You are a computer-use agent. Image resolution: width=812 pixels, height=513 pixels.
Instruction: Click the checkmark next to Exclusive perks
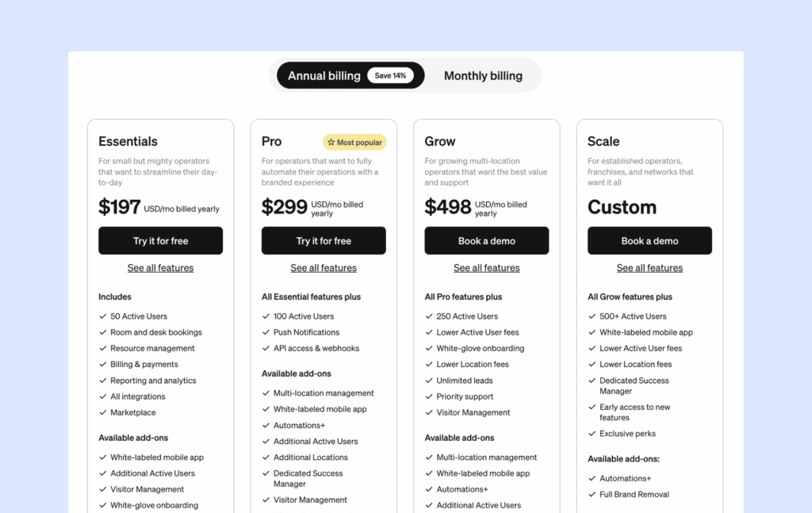click(592, 434)
